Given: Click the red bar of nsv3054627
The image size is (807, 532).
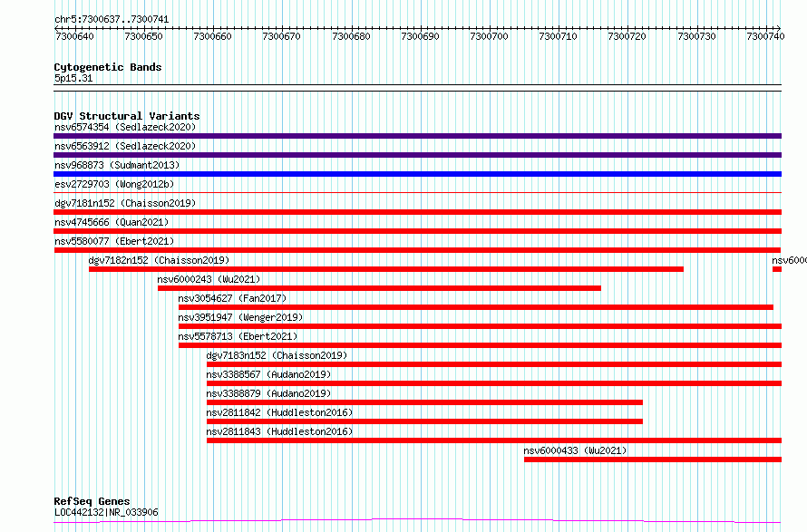Looking at the screenshot, I should 476,307.
